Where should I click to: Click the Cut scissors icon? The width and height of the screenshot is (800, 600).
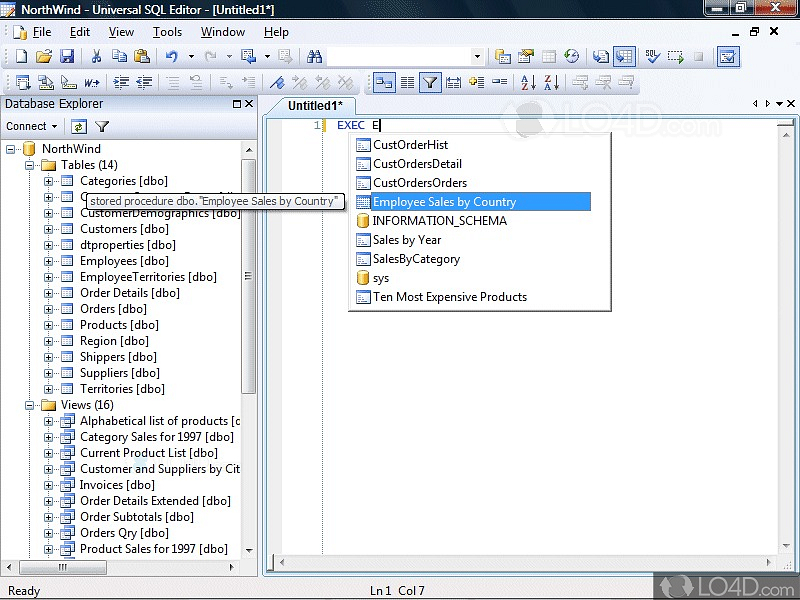click(97, 57)
